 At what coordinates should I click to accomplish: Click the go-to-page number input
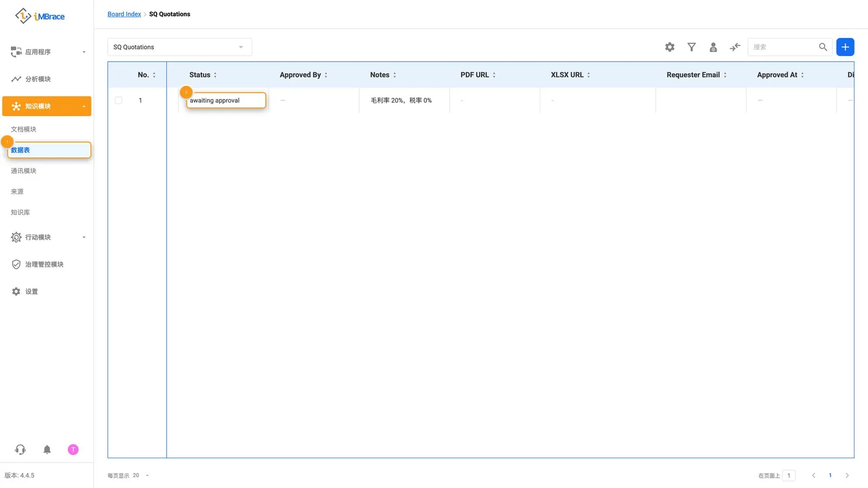coord(789,476)
